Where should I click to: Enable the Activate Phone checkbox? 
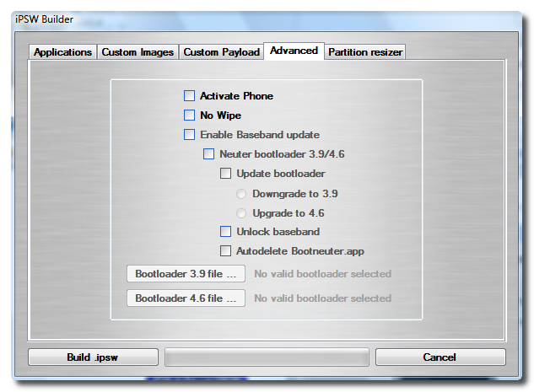[189, 96]
